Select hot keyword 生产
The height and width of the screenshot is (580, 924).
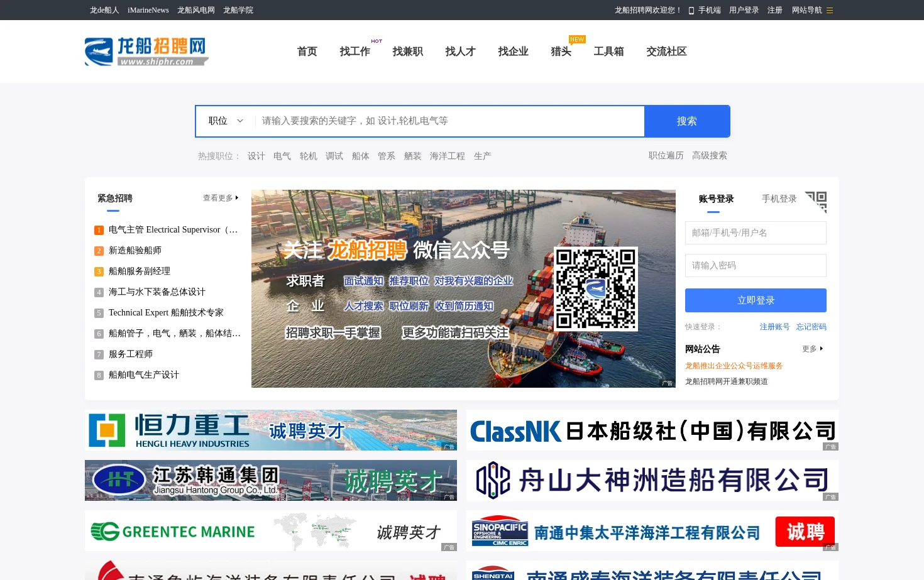click(x=483, y=156)
